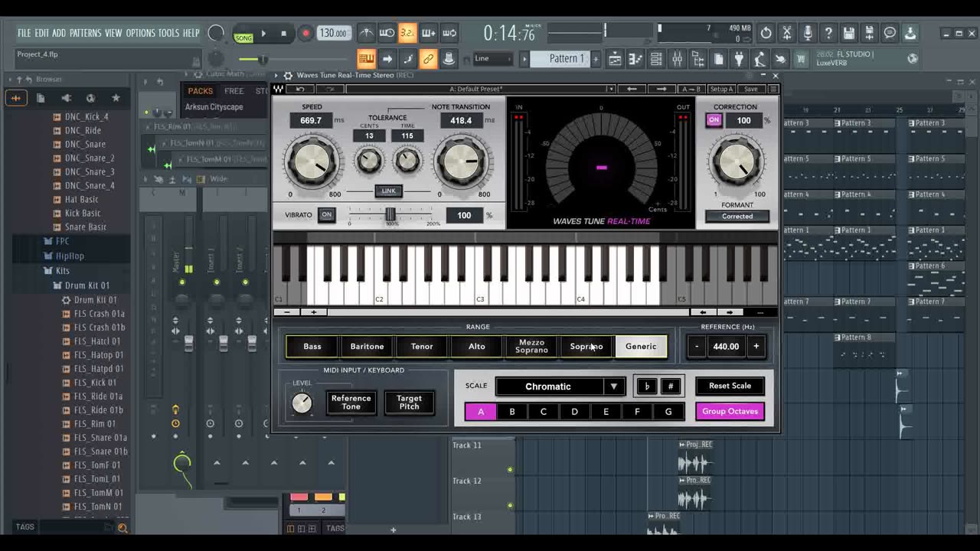Click the red record button

tap(305, 34)
